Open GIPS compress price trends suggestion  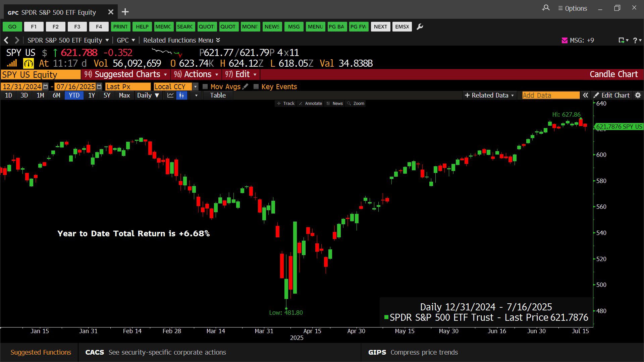pos(413,352)
